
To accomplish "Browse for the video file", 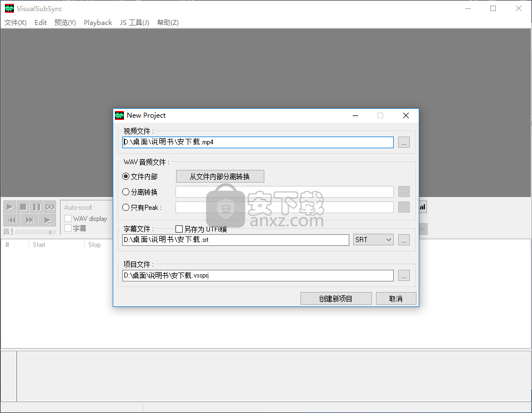I will [x=404, y=142].
